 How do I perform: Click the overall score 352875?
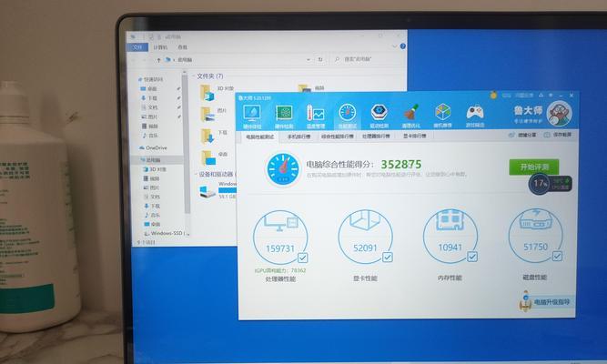click(401, 165)
